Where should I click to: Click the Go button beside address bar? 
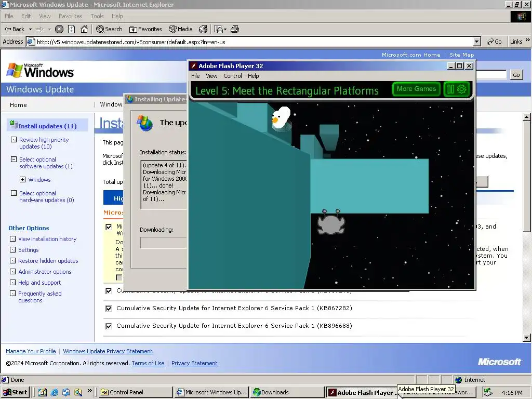point(495,42)
